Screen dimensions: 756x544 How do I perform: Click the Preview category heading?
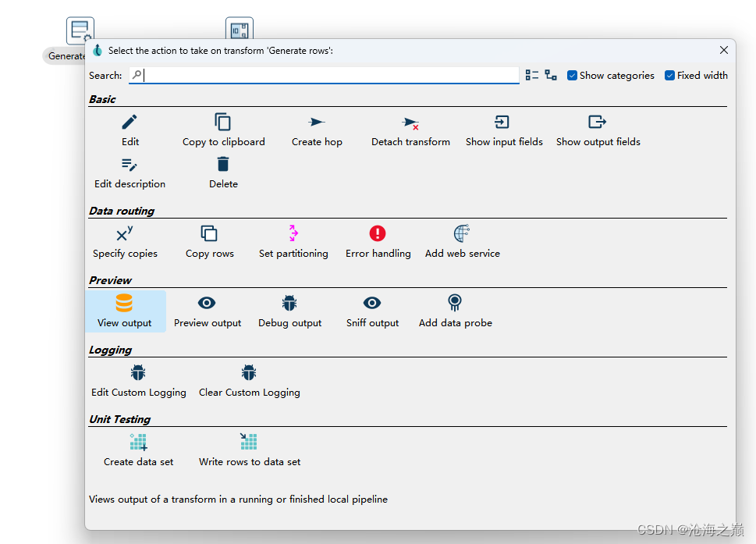111,281
